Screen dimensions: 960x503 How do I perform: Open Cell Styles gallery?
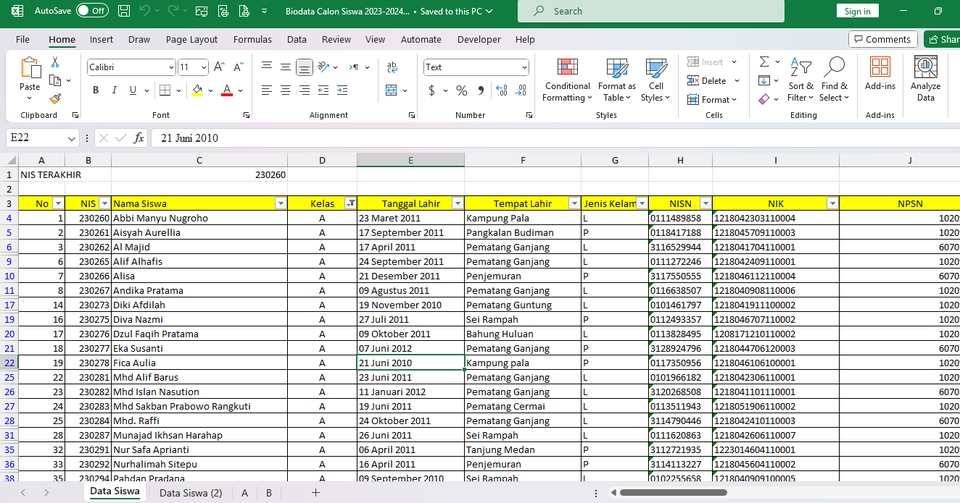pyautogui.click(x=655, y=80)
